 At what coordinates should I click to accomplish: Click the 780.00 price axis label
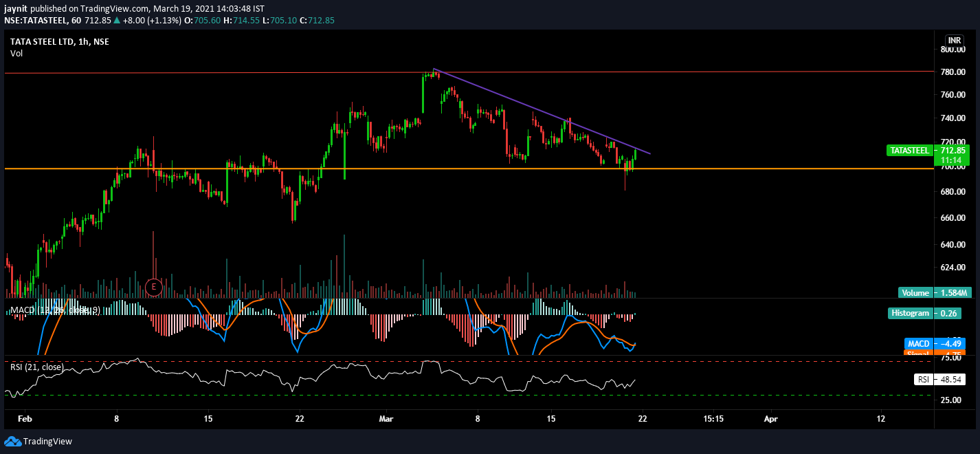[953, 72]
